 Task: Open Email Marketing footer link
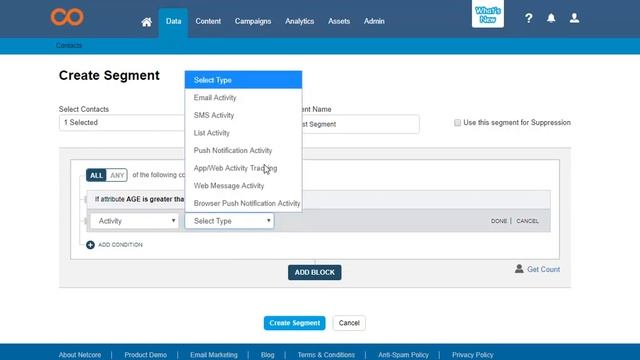coord(213,355)
